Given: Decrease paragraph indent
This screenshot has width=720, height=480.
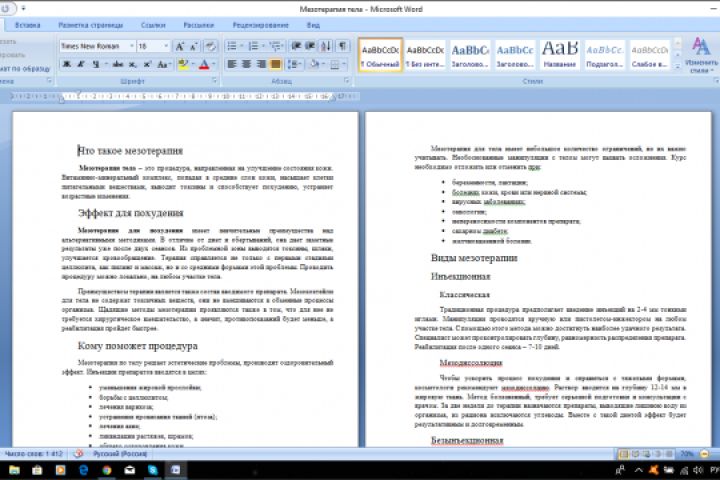Looking at the screenshot, I should coord(296,46).
